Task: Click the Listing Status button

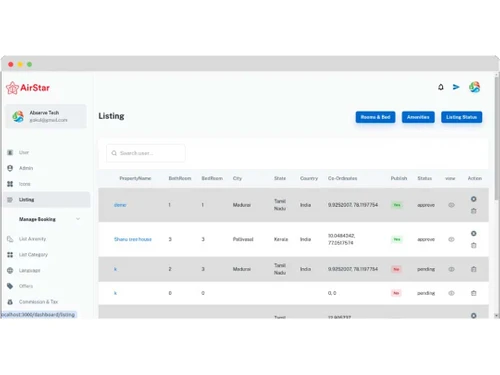Action: pyautogui.click(x=461, y=117)
